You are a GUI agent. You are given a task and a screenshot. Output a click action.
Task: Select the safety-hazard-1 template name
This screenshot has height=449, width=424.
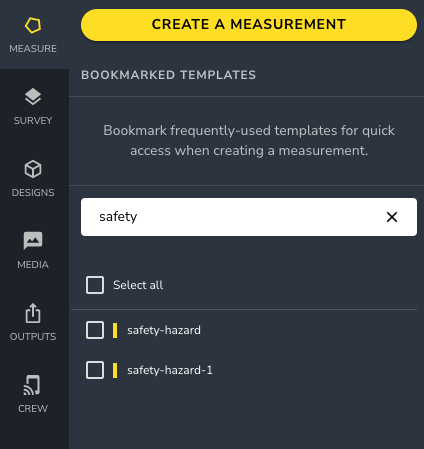[170, 370]
